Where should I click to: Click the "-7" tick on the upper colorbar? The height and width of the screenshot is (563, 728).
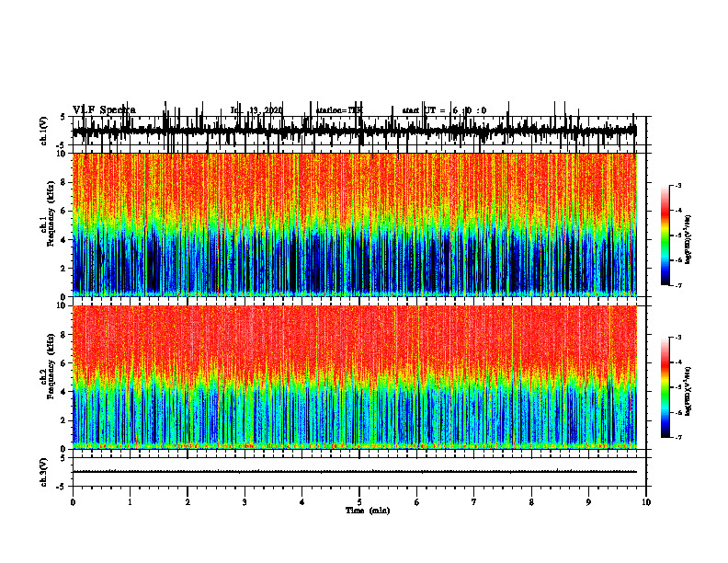click(x=678, y=285)
